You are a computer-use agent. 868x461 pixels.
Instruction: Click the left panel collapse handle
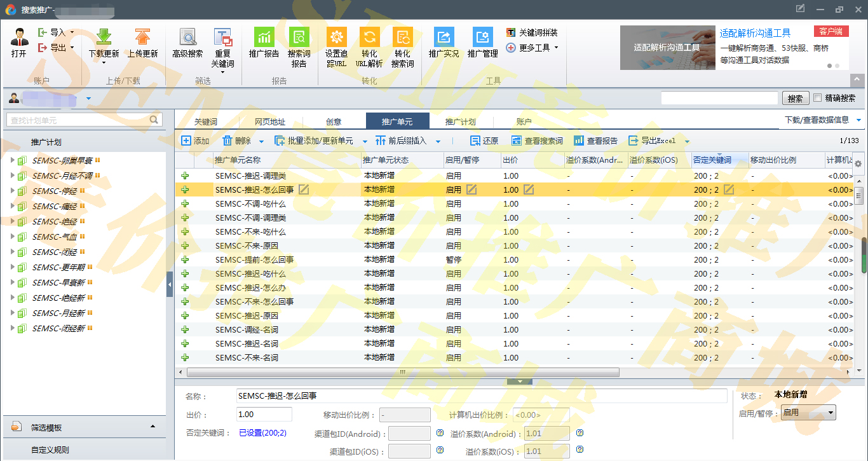(x=170, y=284)
